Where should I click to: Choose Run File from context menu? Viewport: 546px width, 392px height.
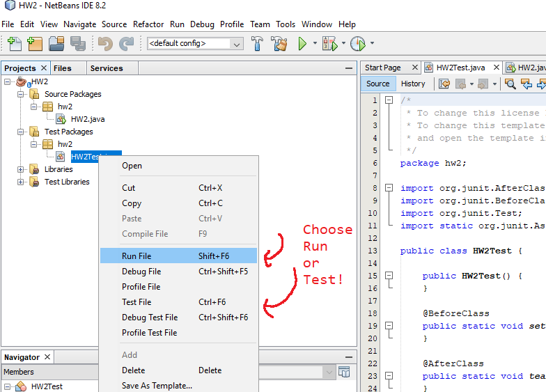178,256
